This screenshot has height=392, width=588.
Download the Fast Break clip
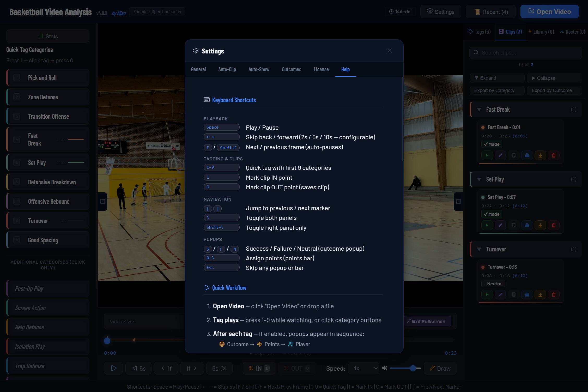[540, 155]
